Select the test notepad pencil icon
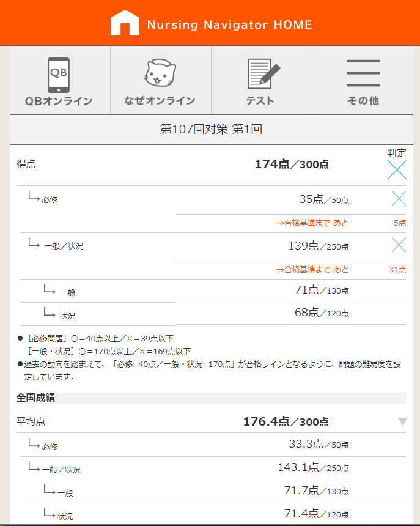 (263, 75)
